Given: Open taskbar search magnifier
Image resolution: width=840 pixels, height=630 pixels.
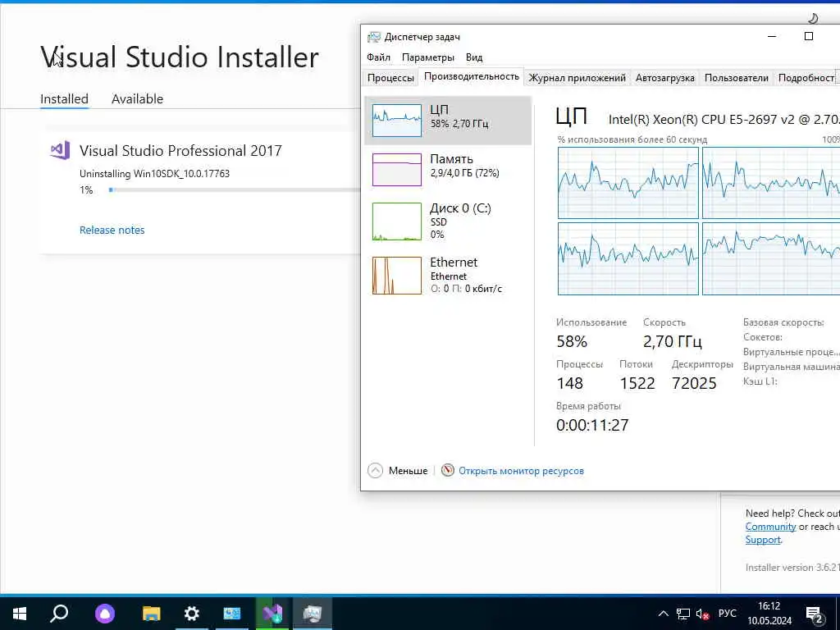Looking at the screenshot, I should click(59, 614).
